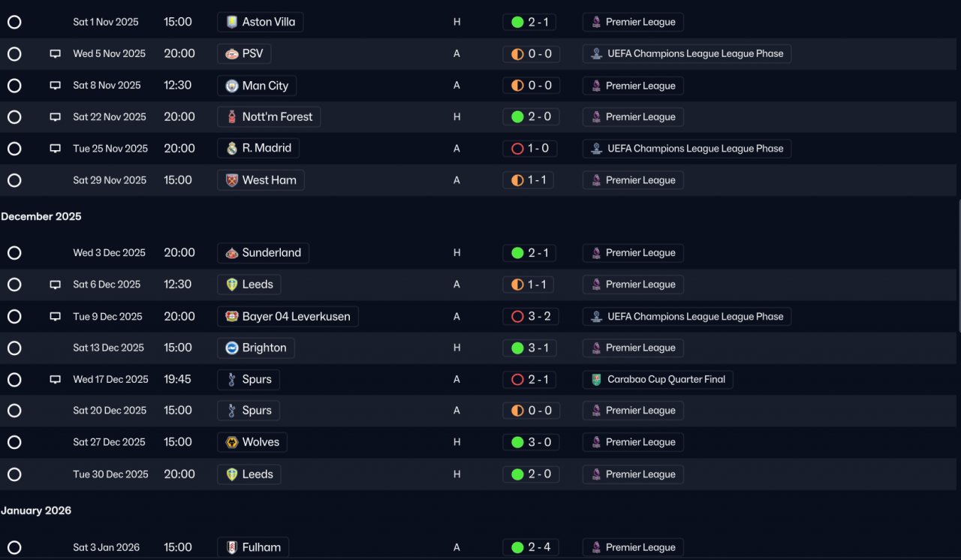Click the January 2026 month header
Image resolution: width=961 pixels, height=560 pixels.
(x=36, y=511)
